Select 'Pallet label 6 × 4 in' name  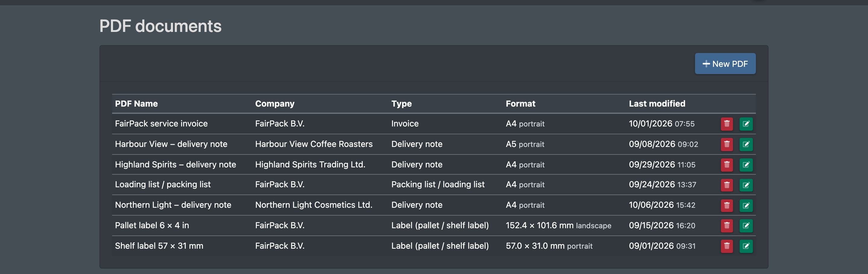[152, 226]
